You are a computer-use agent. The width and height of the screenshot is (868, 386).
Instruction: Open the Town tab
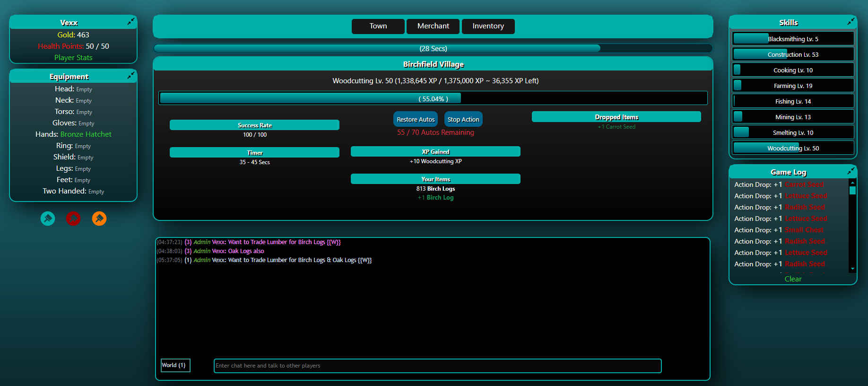[378, 26]
